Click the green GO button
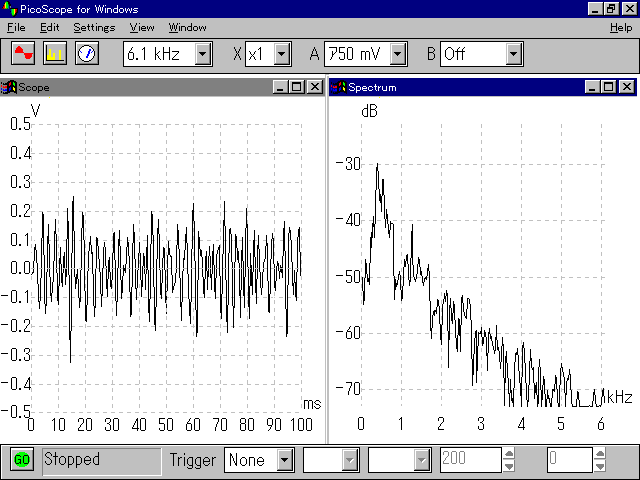The image size is (640, 480). click(x=22, y=460)
